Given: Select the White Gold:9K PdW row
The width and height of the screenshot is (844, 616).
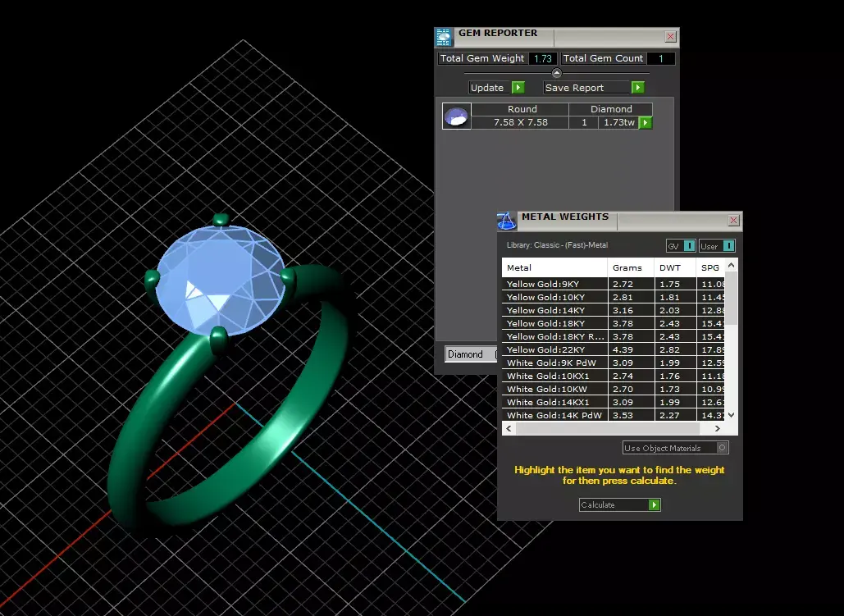Looking at the screenshot, I should click(614, 363).
